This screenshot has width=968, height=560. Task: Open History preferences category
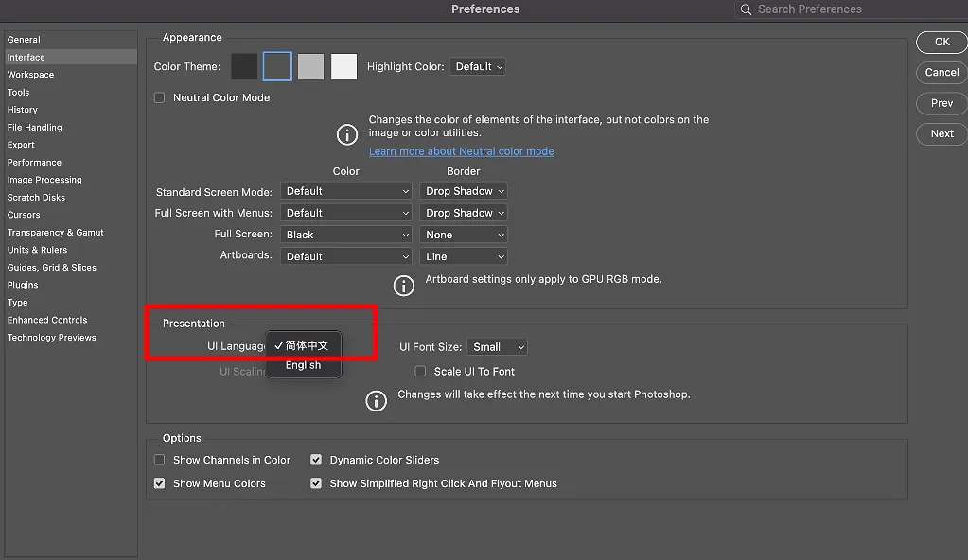tap(71, 110)
